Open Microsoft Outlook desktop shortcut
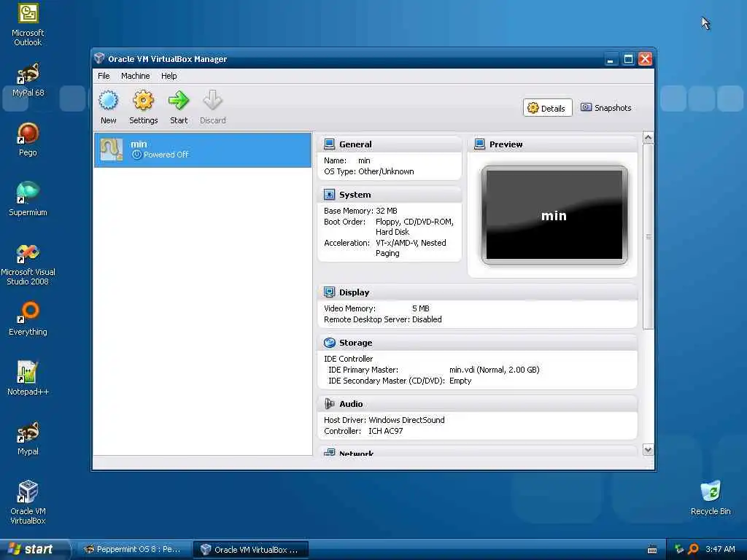 pyautogui.click(x=28, y=25)
